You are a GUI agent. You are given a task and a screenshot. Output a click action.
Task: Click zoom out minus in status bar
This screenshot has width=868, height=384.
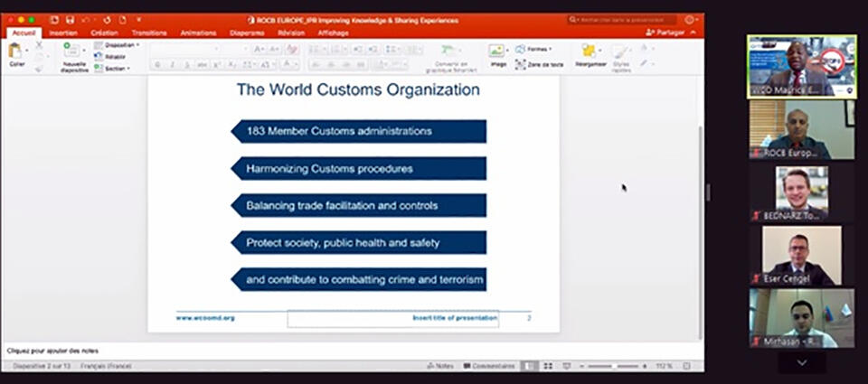(x=581, y=366)
